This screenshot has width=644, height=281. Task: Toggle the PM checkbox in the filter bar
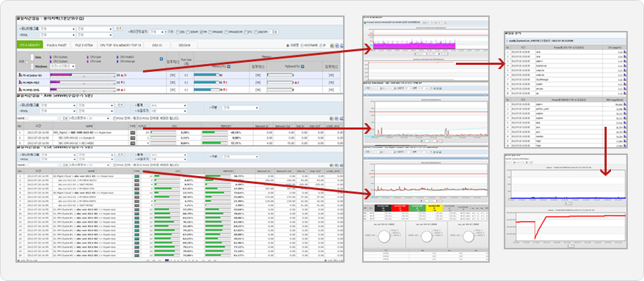tap(202, 32)
